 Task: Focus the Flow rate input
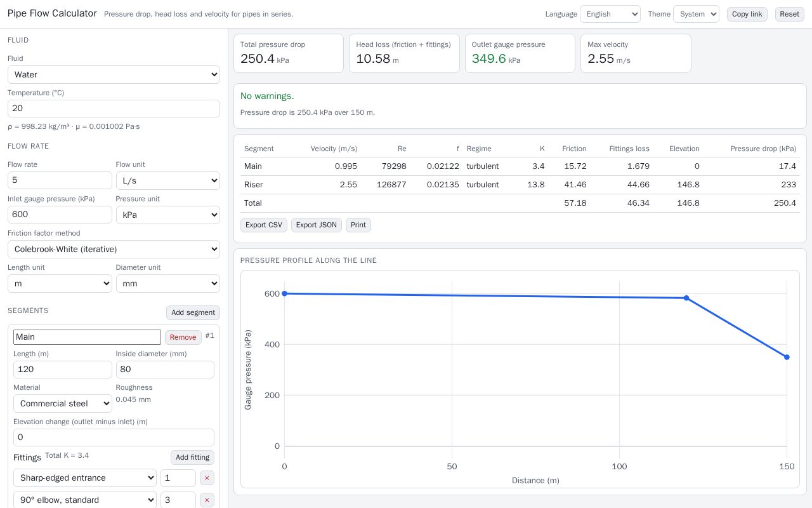point(60,180)
